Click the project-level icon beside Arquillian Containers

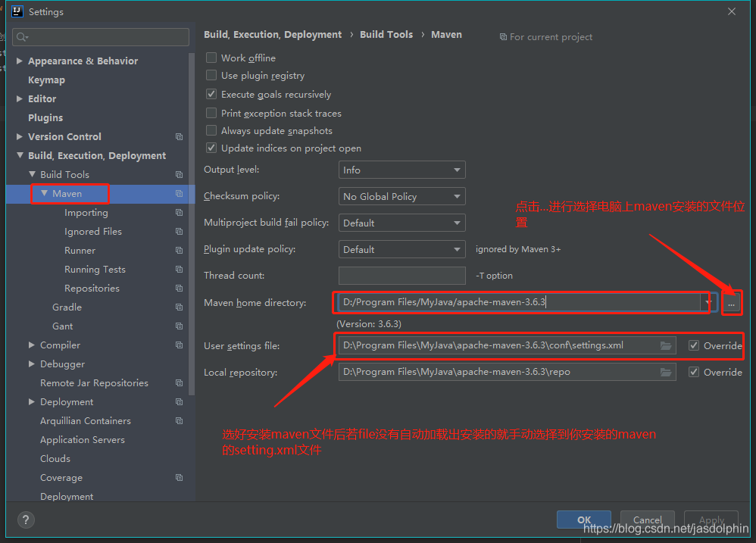179,421
